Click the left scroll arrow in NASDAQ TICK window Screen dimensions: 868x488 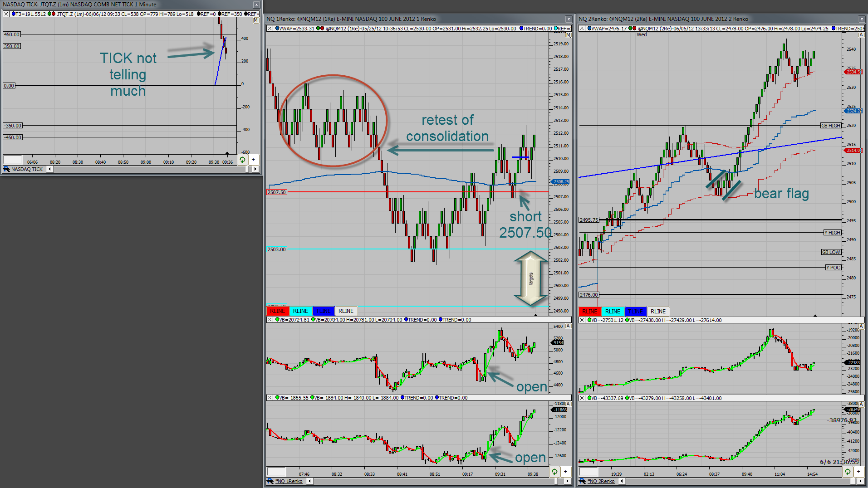[49, 169]
